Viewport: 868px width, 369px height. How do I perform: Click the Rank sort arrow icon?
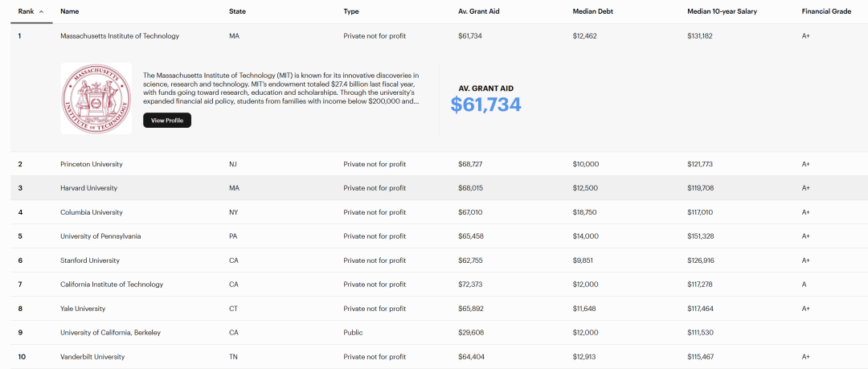click(41, 11)
